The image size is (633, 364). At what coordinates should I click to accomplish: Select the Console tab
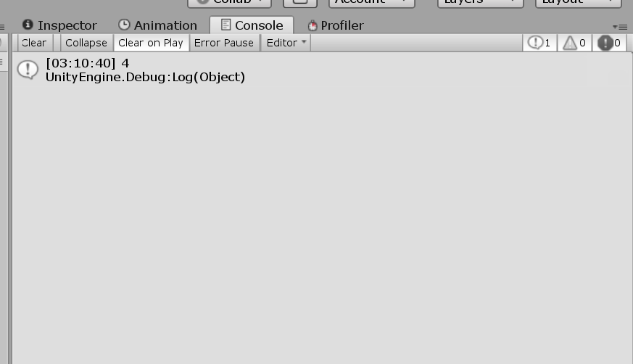[x=252, y=25]
